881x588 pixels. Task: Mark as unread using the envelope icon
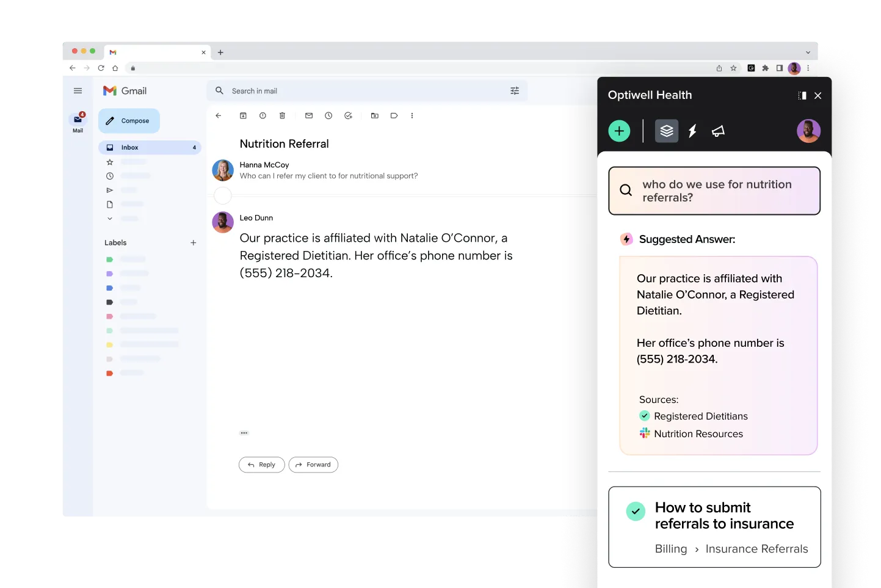tap(309, 115)
